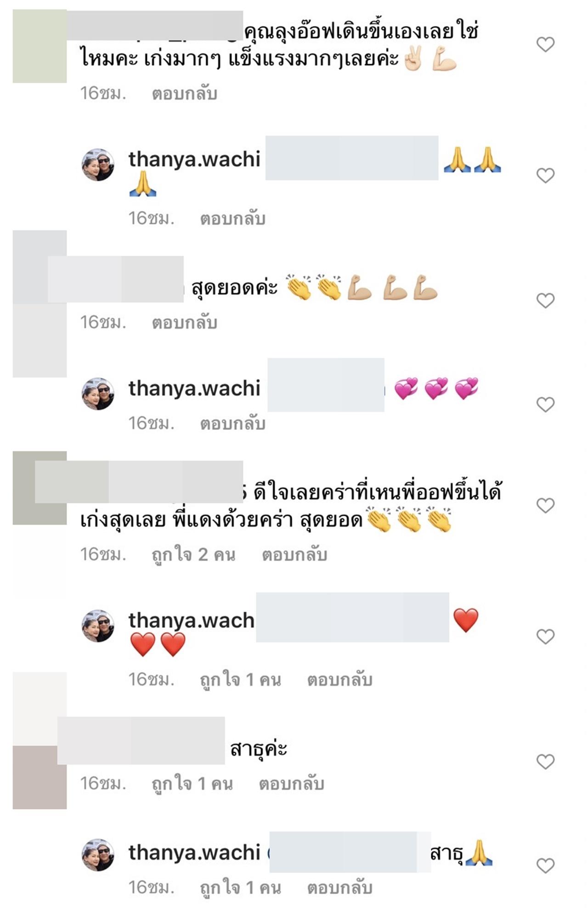Viewport: 588px width, 908px height.
Task: Open thanya.wachi's avatar on the pink hearts reply
Action: [x=98, y=394]
